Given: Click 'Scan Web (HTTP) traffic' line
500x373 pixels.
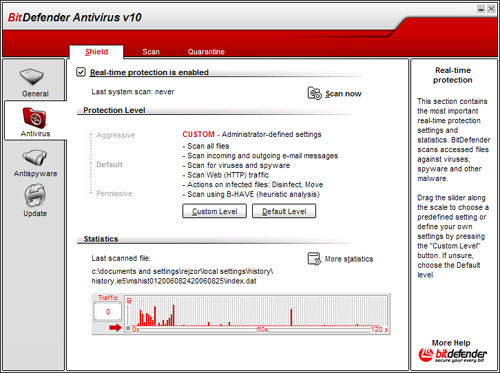Looking at the screenshot, I should point(226,175).
